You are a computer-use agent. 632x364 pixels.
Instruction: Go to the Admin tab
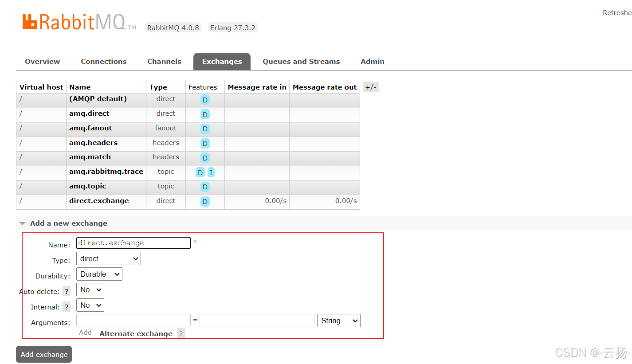pyautogui.click(x=373, y=62)
